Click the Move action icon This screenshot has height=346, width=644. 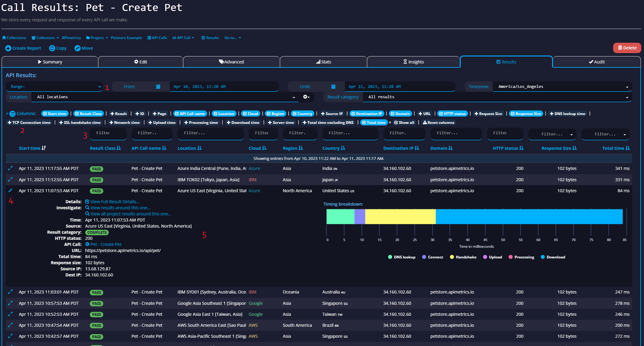pos(78,48)
